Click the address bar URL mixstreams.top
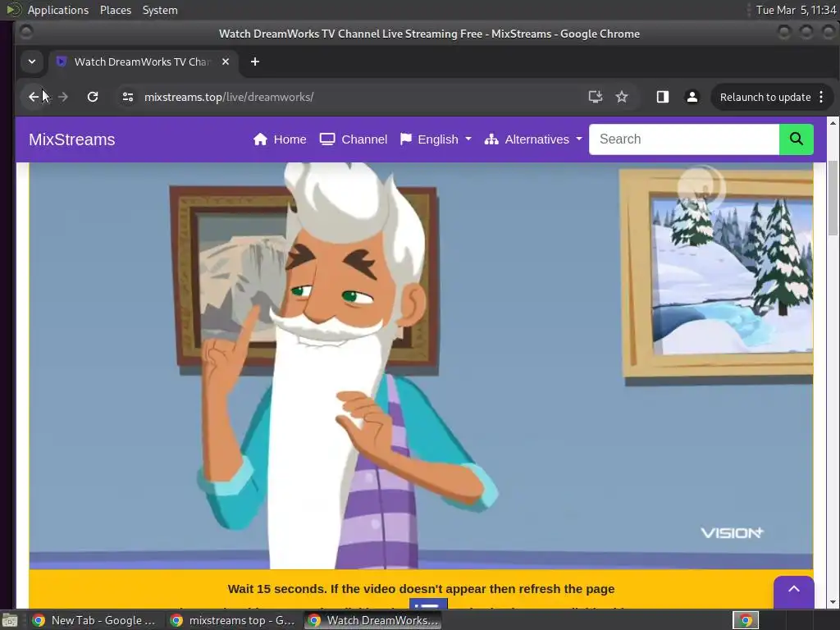 click(229, 97)
